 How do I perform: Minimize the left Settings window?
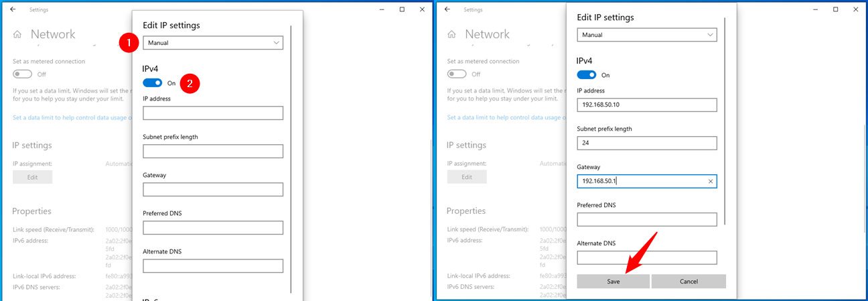tap(381, 9)
